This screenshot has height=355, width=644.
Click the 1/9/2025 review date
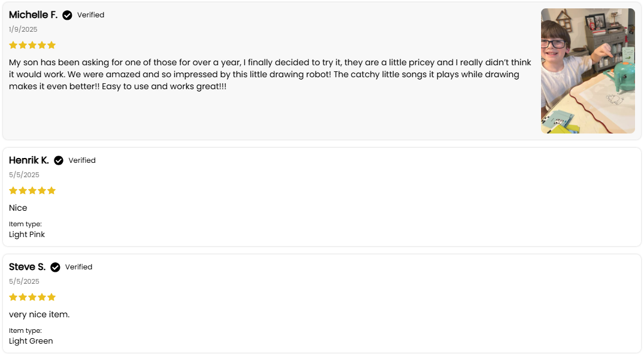[23, 29]
